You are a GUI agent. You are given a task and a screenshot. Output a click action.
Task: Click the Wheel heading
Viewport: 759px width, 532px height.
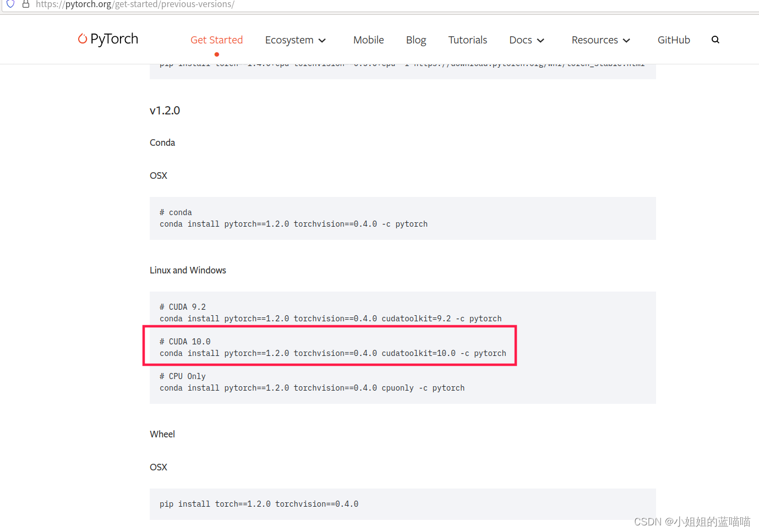[x=162, y=434]
